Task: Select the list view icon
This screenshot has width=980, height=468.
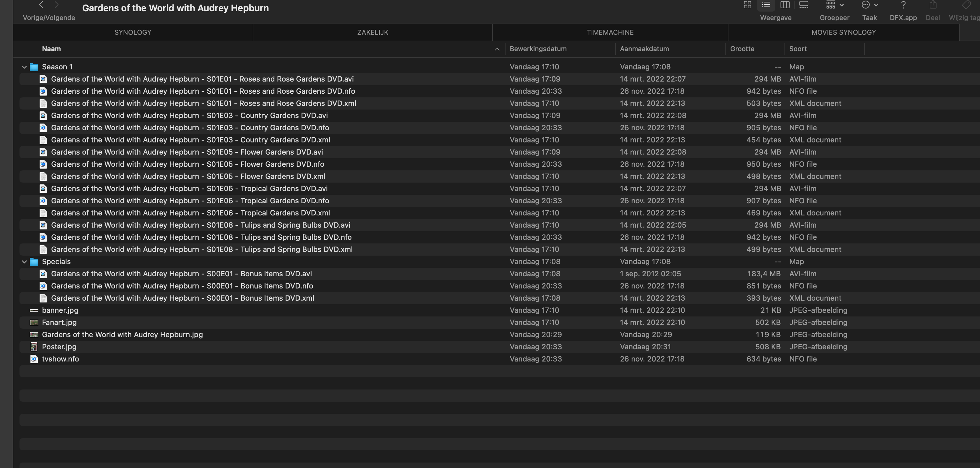Action: click(766, 5)
